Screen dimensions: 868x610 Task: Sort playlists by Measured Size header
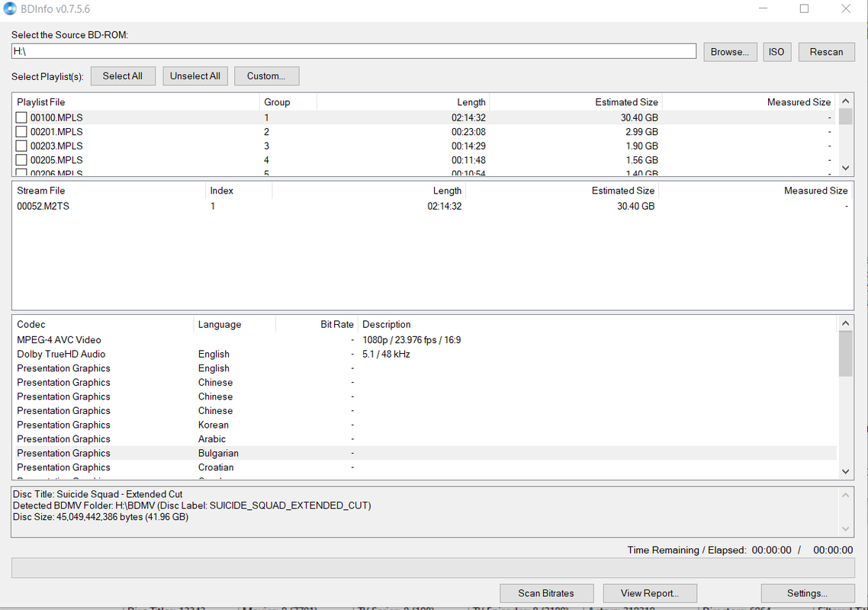click(x=749, y=102)
